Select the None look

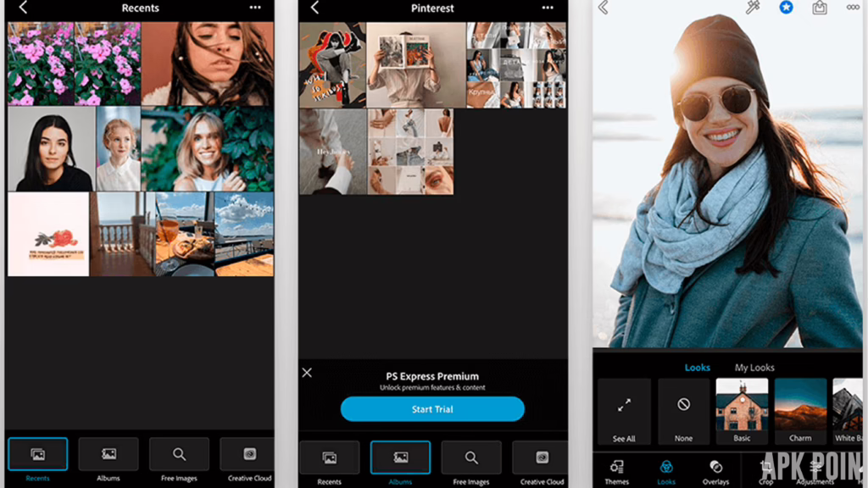pyautogui.click(x=684, y=411)
